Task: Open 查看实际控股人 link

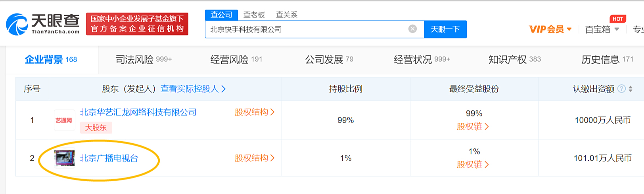Action: click(x=193, y=89)
